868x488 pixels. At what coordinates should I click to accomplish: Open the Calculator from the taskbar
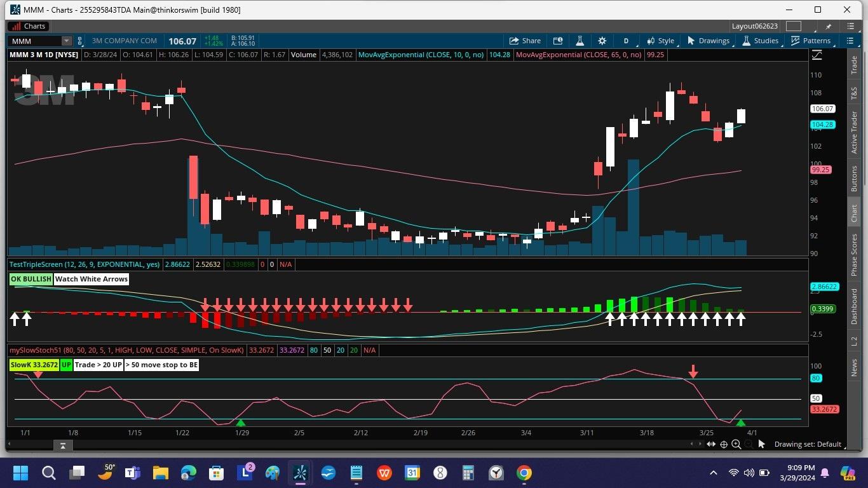tap(468, 473)
